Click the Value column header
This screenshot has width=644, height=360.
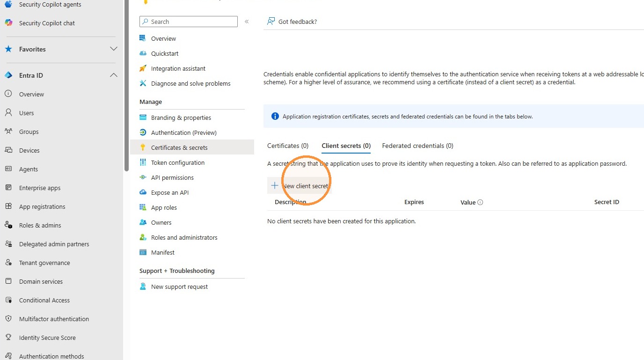(468, 202)
